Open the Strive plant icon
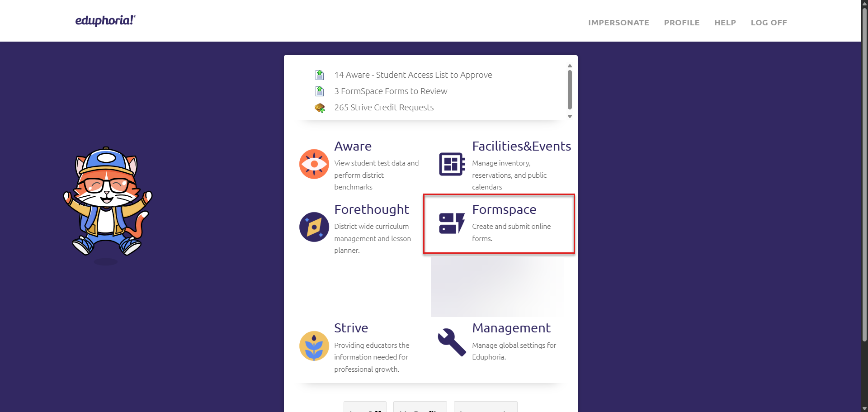Image resolution: width=868 pixels, height=412 pixels. point(314,346)
